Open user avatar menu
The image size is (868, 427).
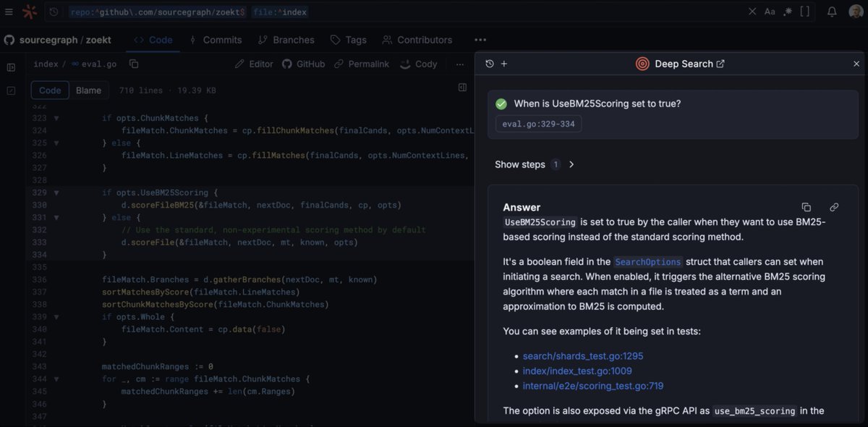856,12
